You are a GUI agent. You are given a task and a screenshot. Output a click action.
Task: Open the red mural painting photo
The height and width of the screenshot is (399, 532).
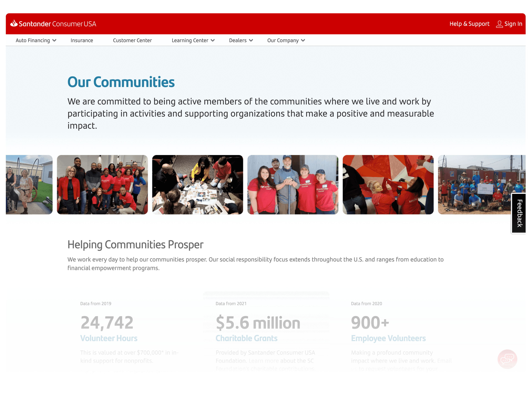(x=388, y=185)
